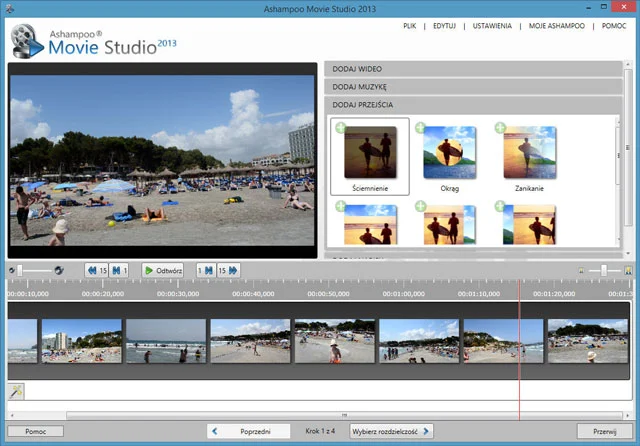Click the Wybierz rozdzielczość button
This screenshot has height=446, width=640.
(391, 431)
